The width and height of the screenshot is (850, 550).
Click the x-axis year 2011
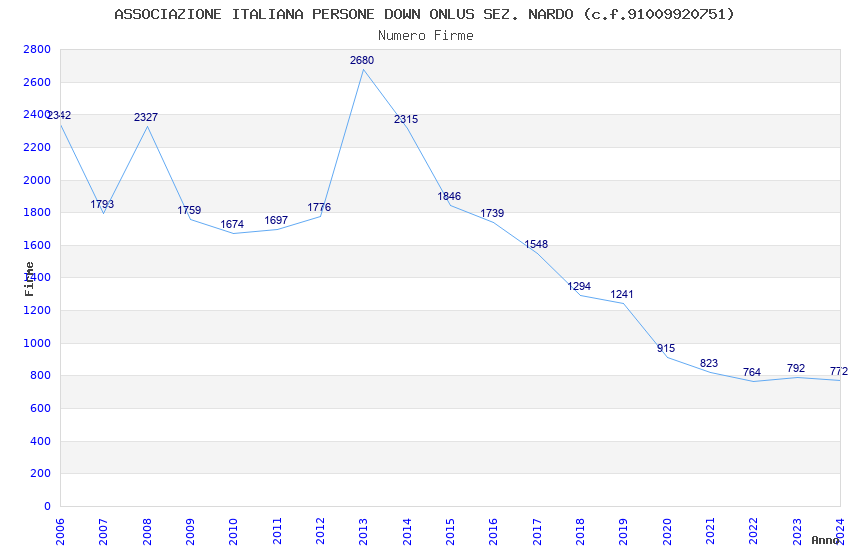tap(277, 531)
